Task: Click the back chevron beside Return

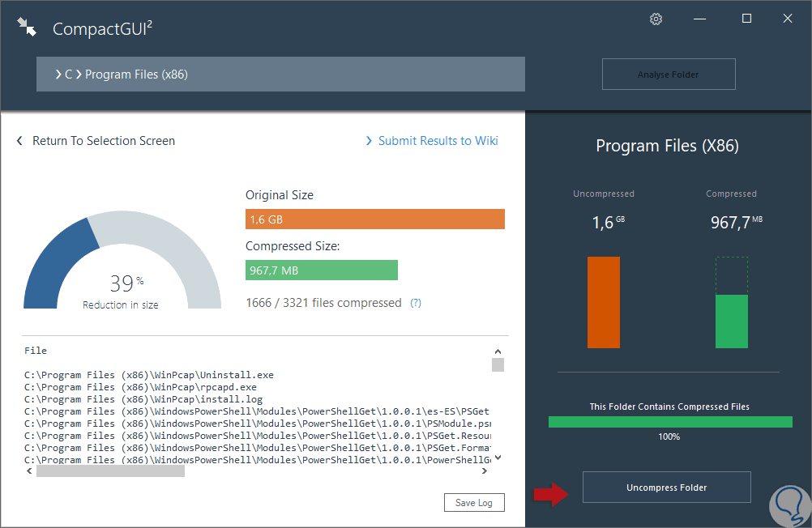Action: [x=20, y=141]
